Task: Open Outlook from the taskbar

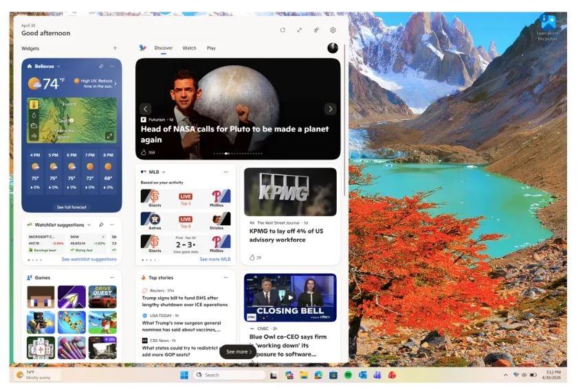Action: (362, 375)
